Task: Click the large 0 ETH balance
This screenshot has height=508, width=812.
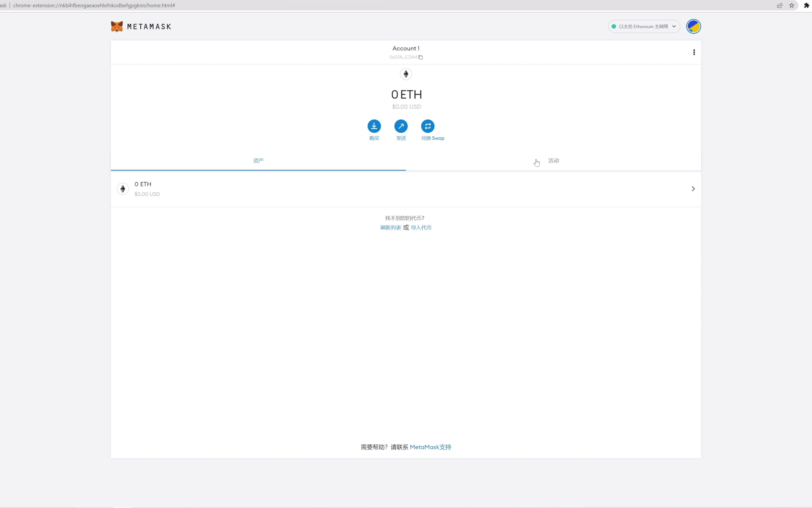Action: coord(406,94)
